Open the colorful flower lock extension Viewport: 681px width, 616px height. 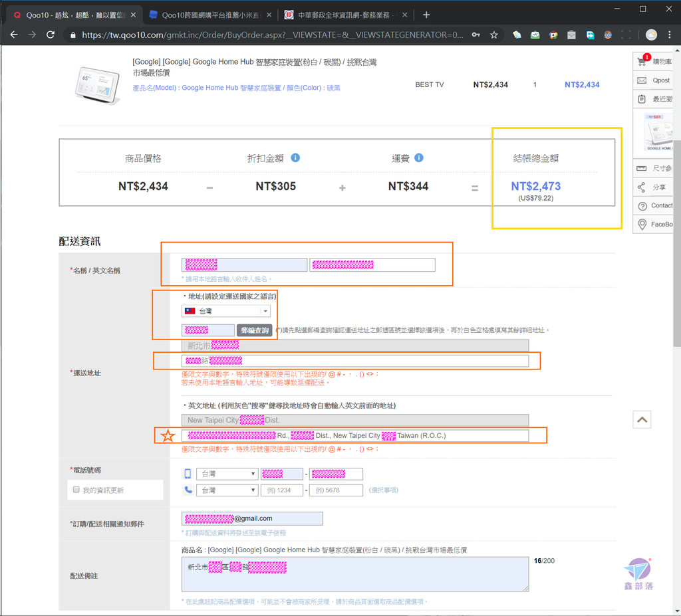pos(553,35)
